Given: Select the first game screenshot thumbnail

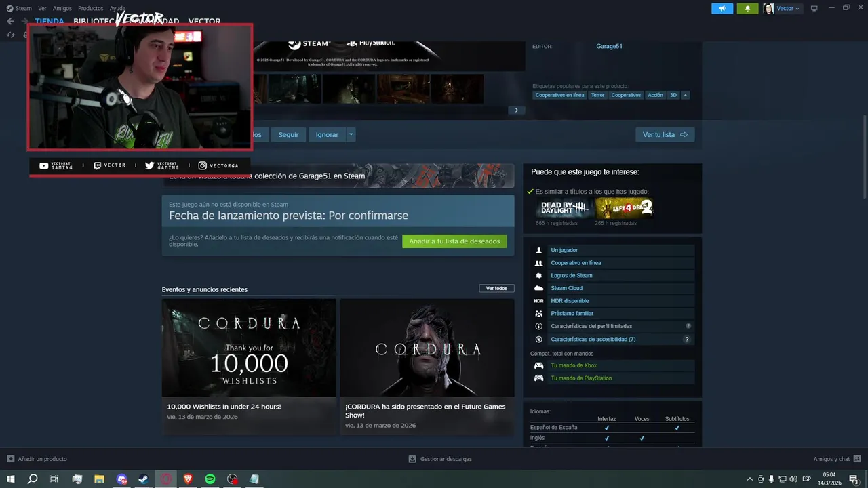Looking at the screenshot, I should coord(294,89).
